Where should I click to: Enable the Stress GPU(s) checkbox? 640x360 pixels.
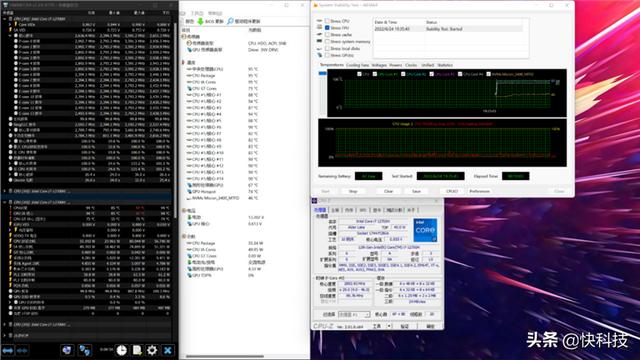(327, 55)
